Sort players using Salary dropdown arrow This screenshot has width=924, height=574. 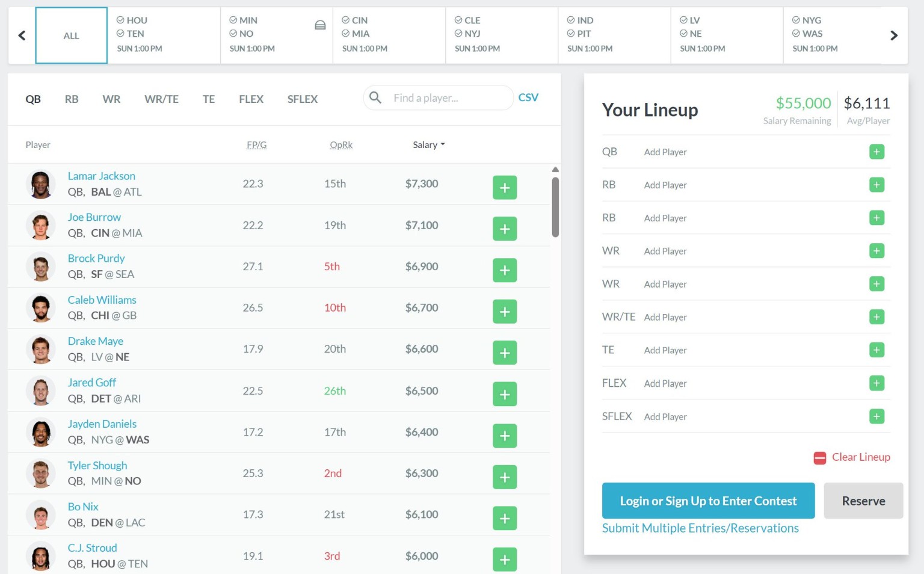click(x=443, y=144)
